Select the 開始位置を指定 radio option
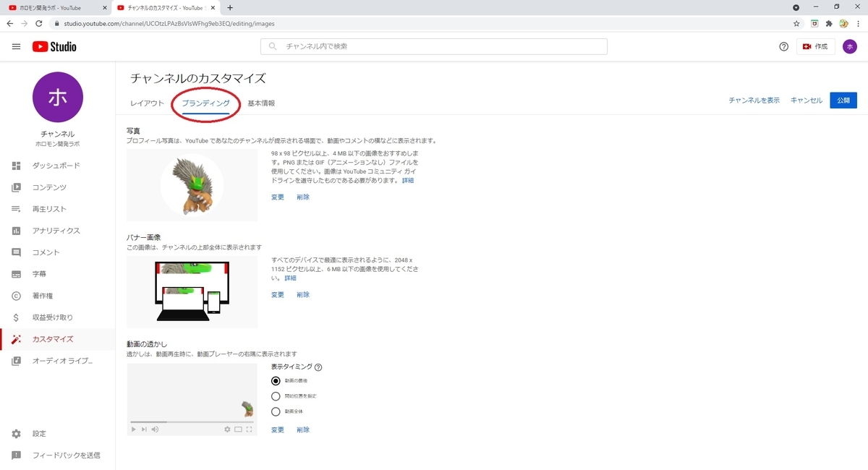This screenshot has width=868, height=470. (x=276, y=396)
